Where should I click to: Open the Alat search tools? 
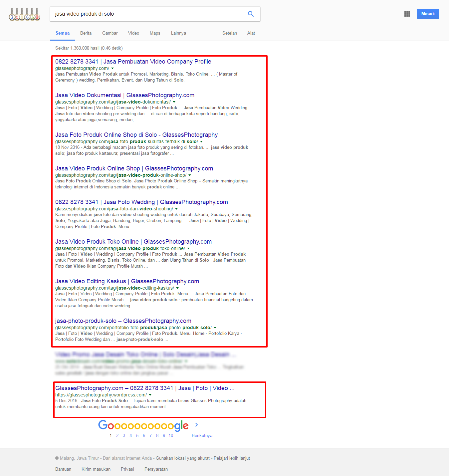(x=251, y=33)
